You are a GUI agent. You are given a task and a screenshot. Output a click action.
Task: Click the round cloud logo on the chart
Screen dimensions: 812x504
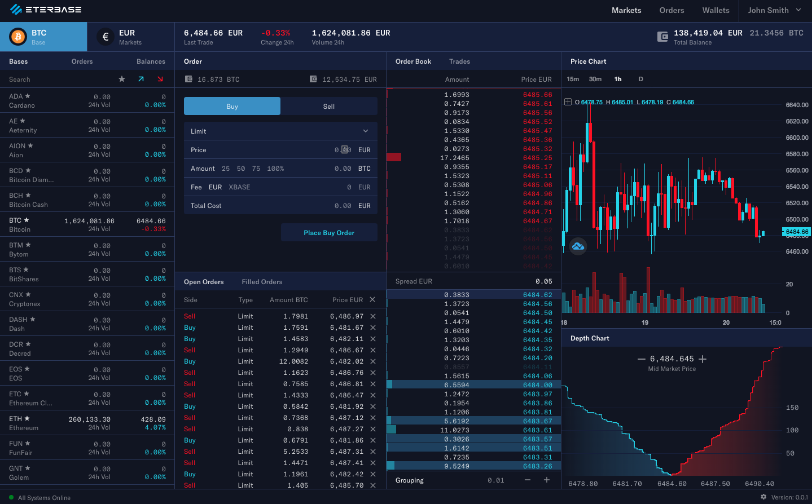578,246
